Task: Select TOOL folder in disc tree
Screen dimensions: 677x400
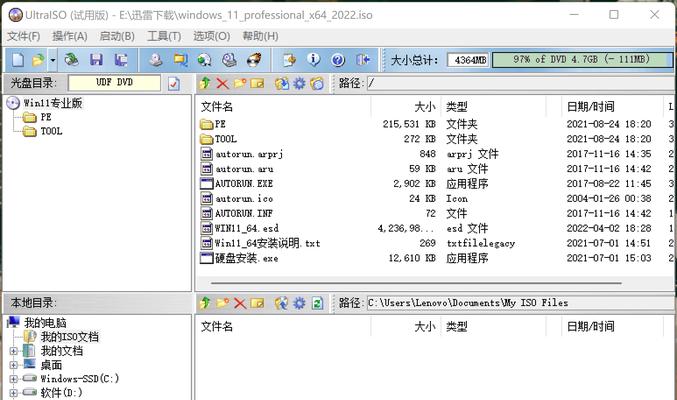Action: [x=51, y=131]
